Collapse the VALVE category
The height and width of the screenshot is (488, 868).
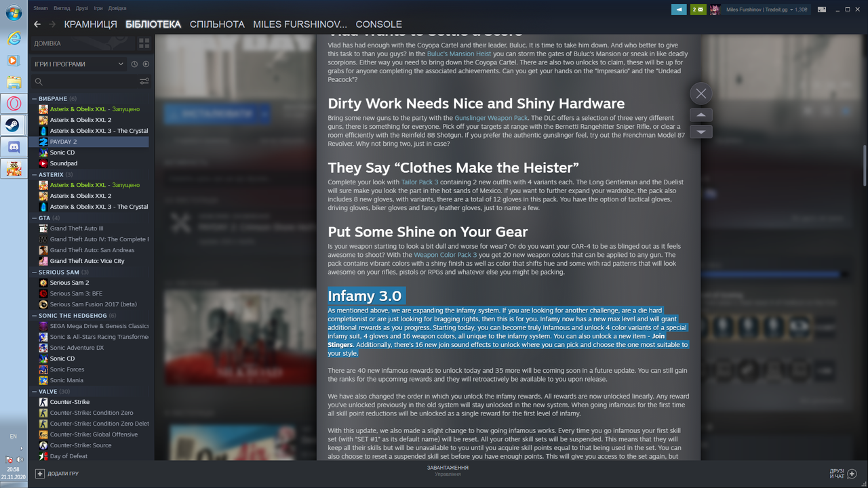pyautogui.click(x=35, y=392)
